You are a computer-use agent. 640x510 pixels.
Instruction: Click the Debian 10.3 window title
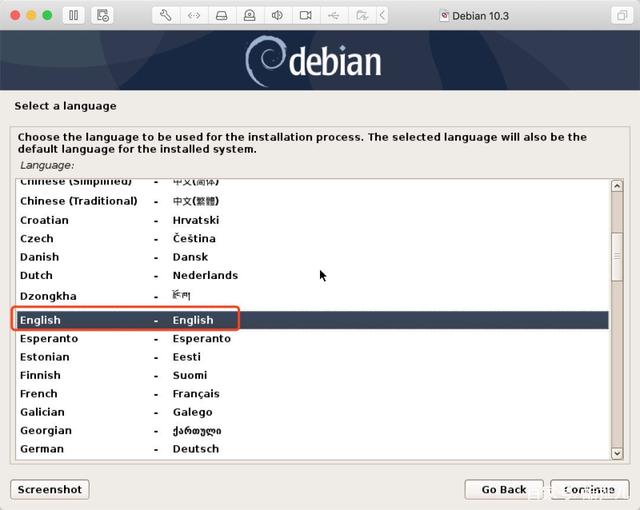pos(480,16)
